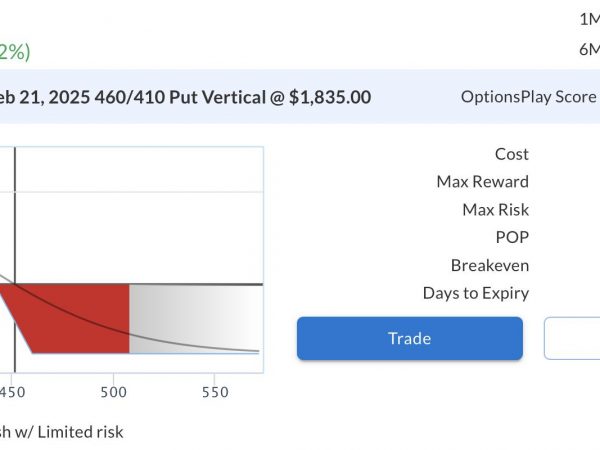Click the Breakeven label
The height and width of the screenshot is (450, 600).
(490, 265)
